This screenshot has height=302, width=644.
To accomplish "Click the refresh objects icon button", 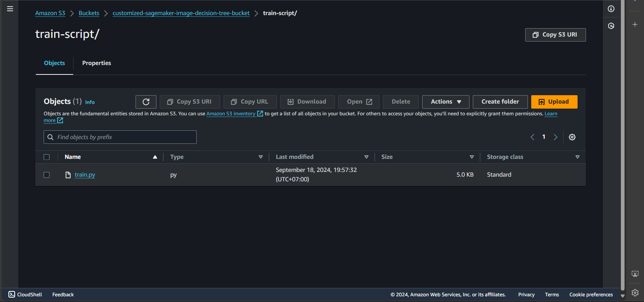I will coord(146,102).
